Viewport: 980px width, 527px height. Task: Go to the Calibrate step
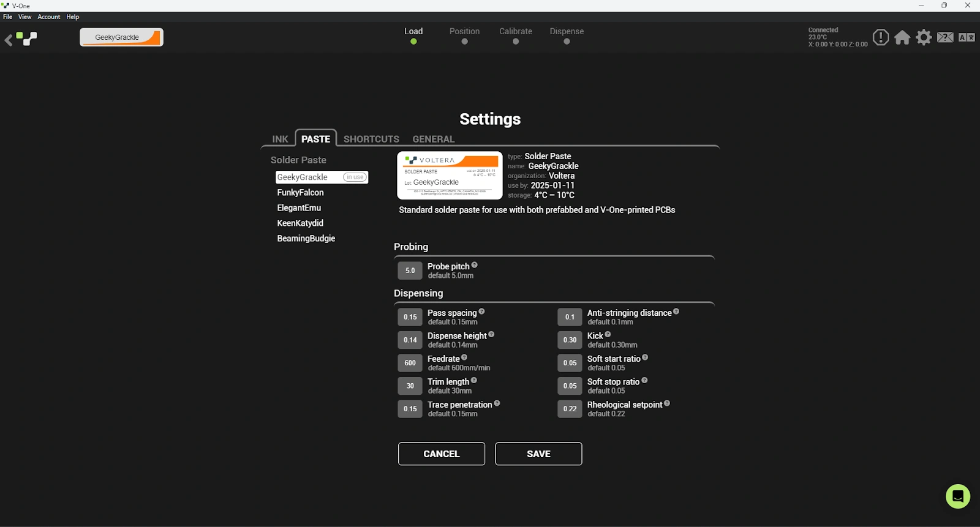point(516,36)
